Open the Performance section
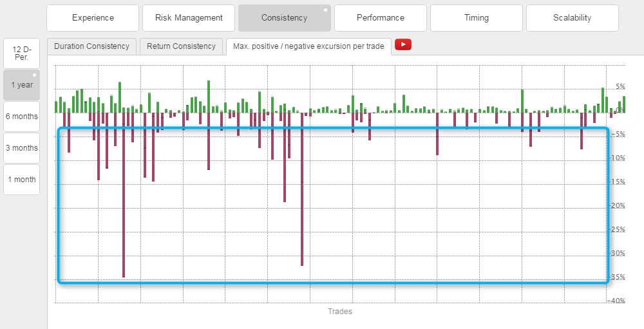Screen dimensions: 644x329 (x=380, y=18)
